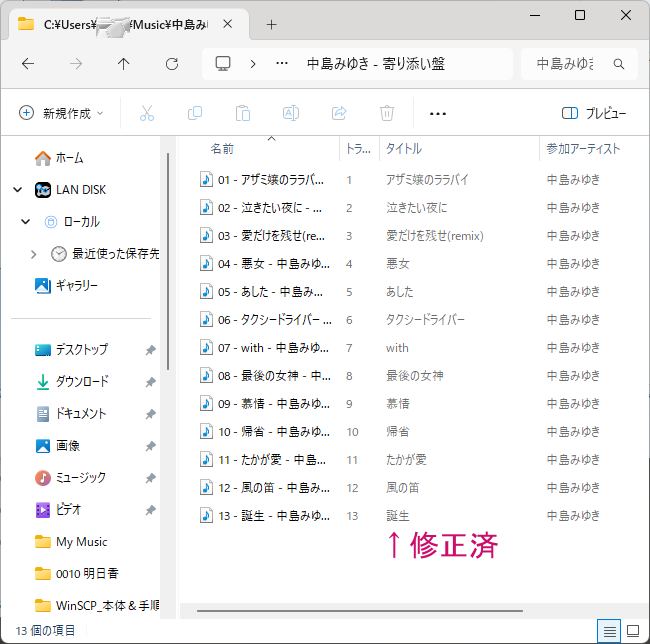
Task: Open the new tab plus button
Action: click(x=271, y=24)
